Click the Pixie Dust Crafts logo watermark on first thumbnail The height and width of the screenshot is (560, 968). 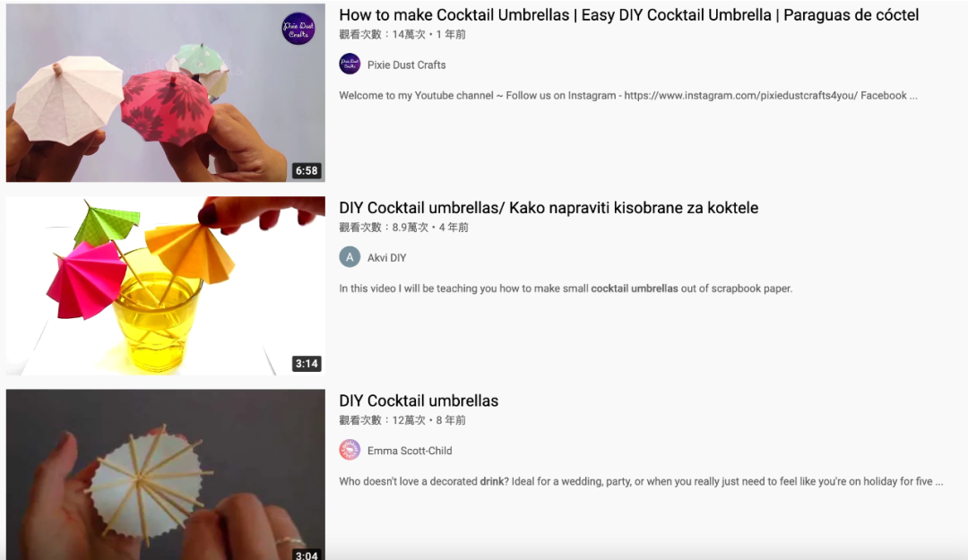298,29
